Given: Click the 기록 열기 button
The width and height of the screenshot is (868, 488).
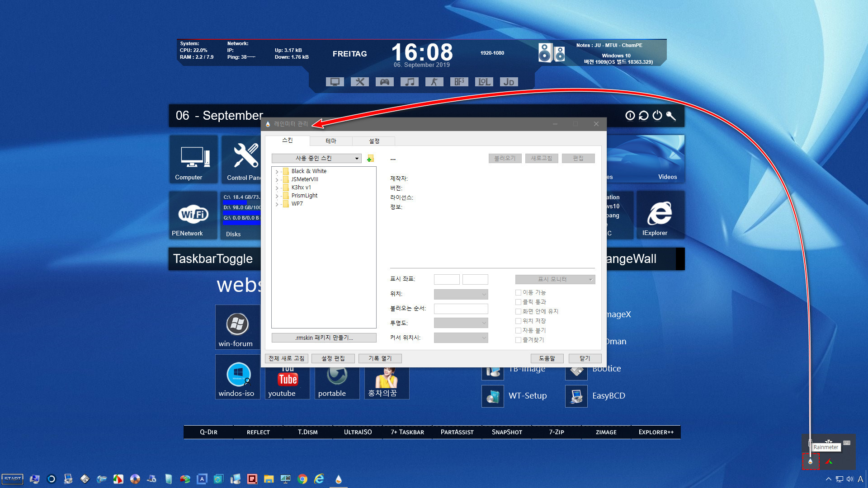Looking at the screenshot, I should (x=380, y=358).
